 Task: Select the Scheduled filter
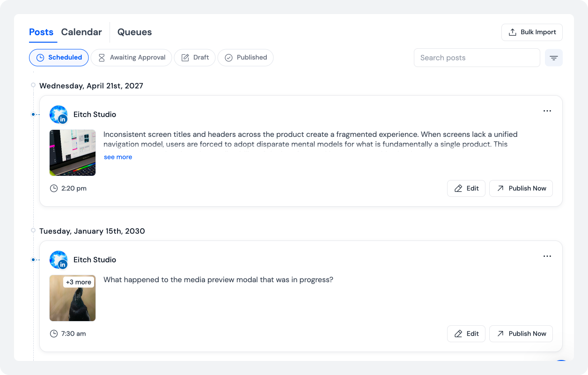pyautogui.click(x=59, y=58)
